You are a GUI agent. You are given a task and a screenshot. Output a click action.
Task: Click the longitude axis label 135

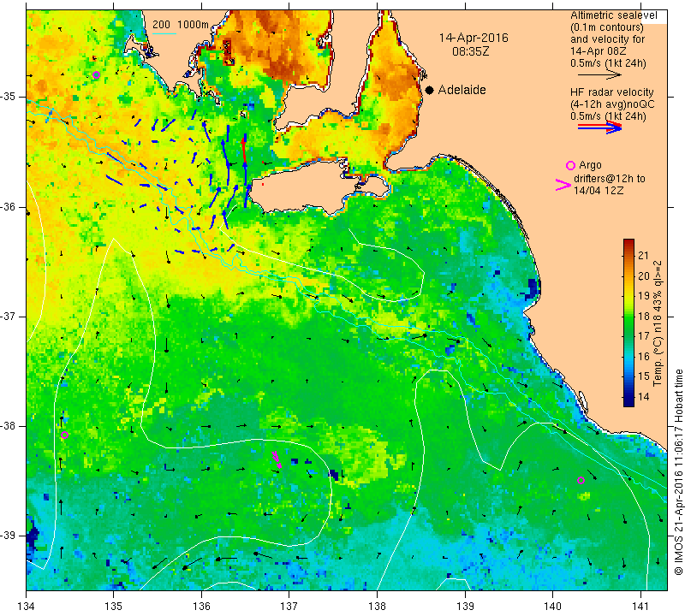[x=114, y=606]
